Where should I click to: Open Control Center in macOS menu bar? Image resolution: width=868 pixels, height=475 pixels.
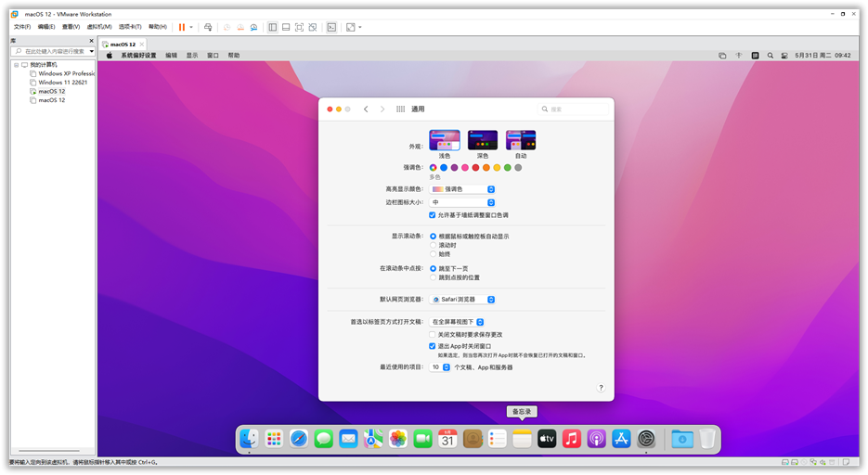[784, 56]
